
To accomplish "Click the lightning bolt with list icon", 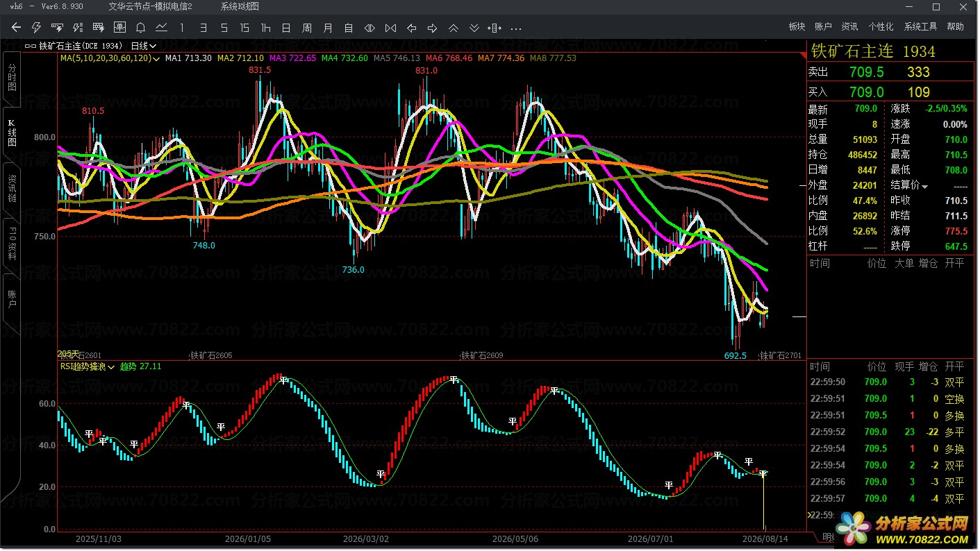I will [x=78, y=28].
